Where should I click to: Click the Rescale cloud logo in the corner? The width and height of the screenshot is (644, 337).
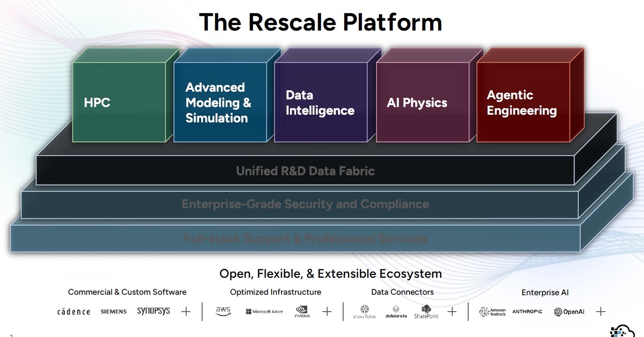pyautogui.click(x=621, y=330)
